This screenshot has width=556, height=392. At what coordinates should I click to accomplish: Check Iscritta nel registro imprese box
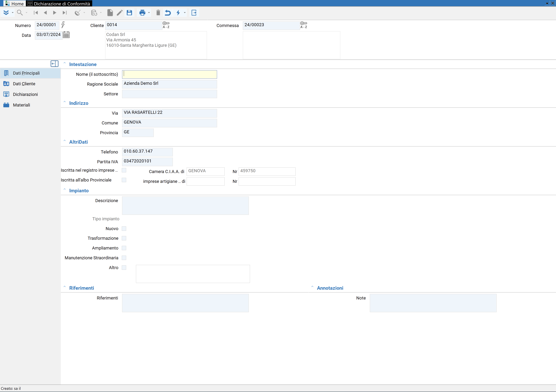pyautogui.click(x=124, y=170)
